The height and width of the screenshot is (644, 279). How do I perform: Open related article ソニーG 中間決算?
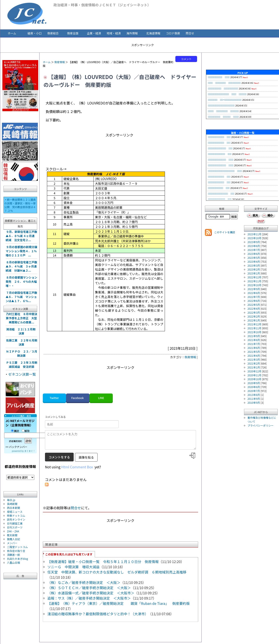[x=73, y=567]
